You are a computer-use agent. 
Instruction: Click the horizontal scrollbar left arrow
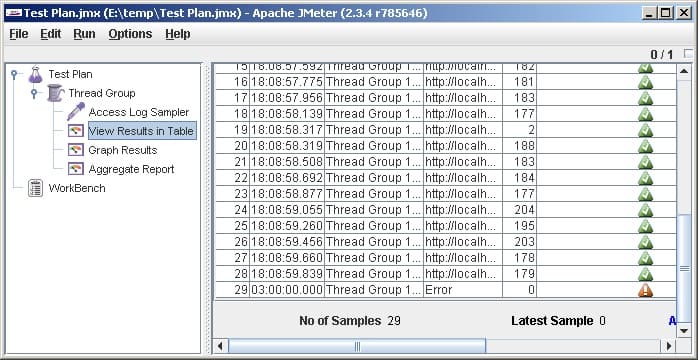click(x=220, y=346)
